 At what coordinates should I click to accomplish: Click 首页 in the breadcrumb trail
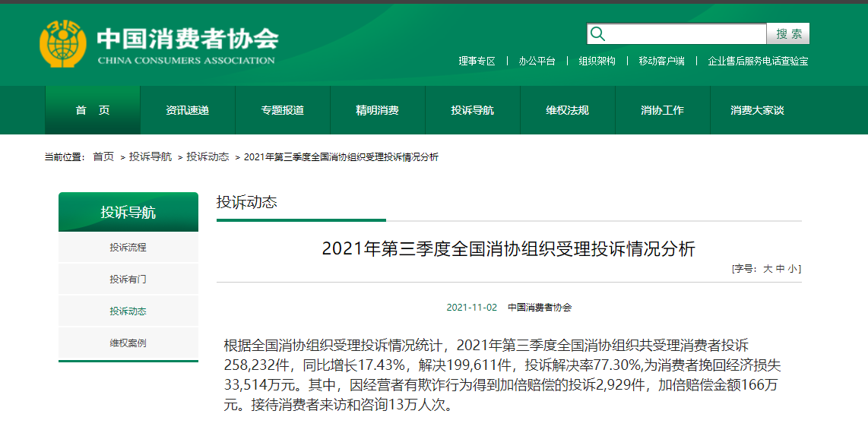tap(103, 157)
